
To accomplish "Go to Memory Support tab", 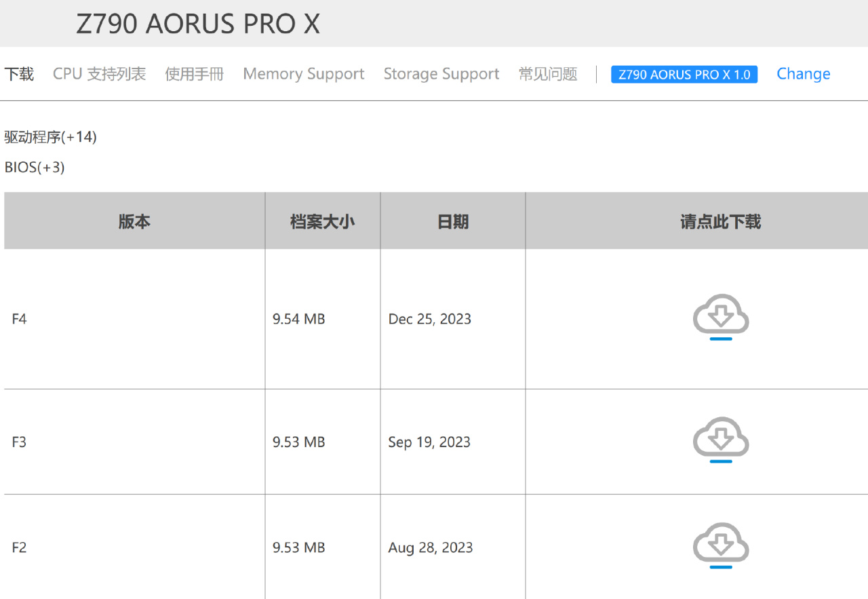I will click(x=303, y=74).
